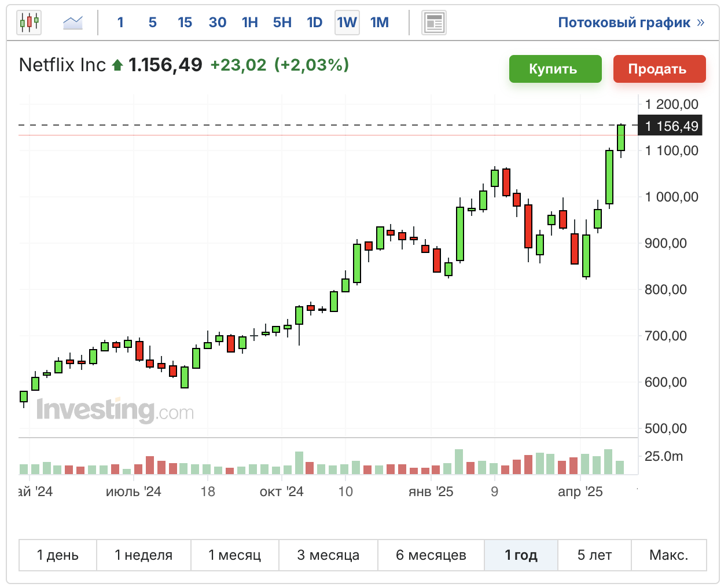Image resolution: width=728 pixels, height=587 pixels.
Task: Click the 1 000,00 axis label
Action: click(671, 197)
